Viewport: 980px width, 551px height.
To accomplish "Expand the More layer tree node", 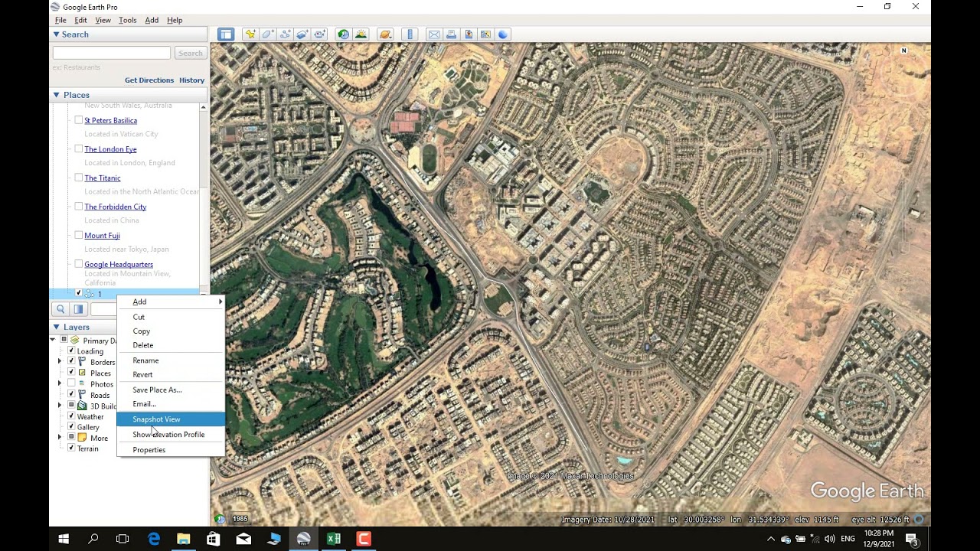I will tap(60, 438).
